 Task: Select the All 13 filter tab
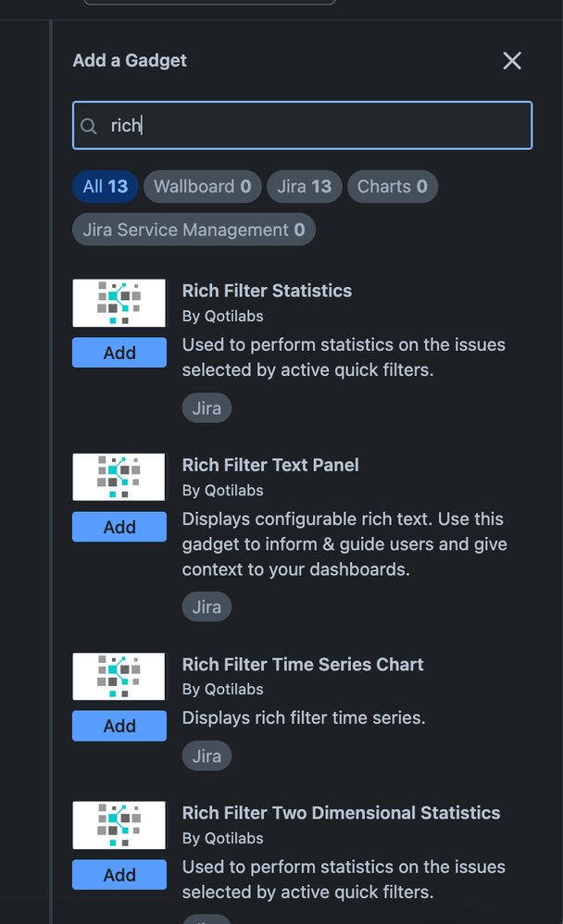106,187
